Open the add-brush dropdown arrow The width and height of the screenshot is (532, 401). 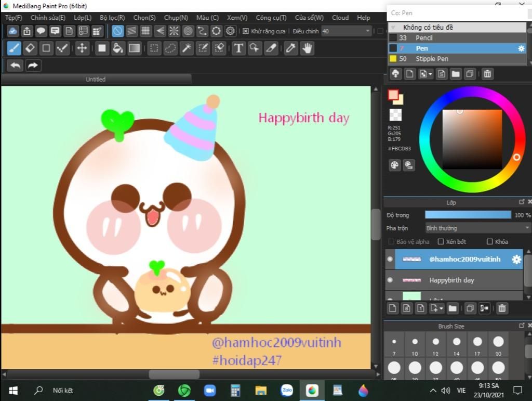[430, 74]
